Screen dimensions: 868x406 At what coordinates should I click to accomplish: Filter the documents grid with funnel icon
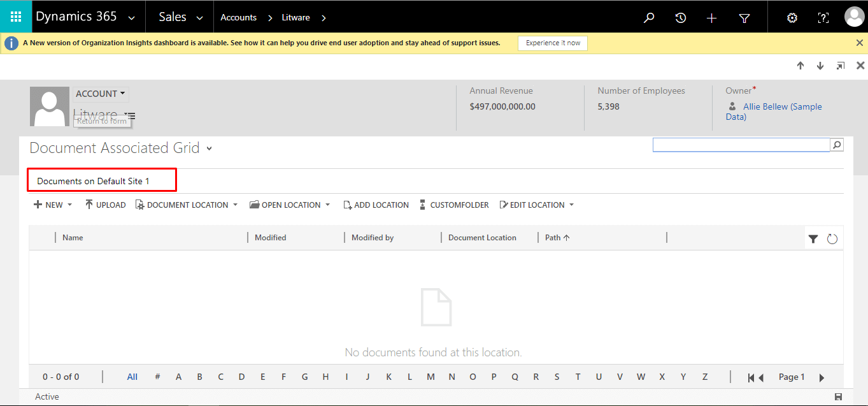813,239
